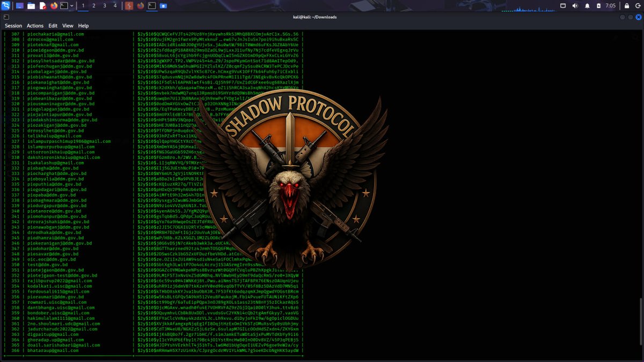
Task: Open the file manager panel launcher
Action: [x=31, y=6]
